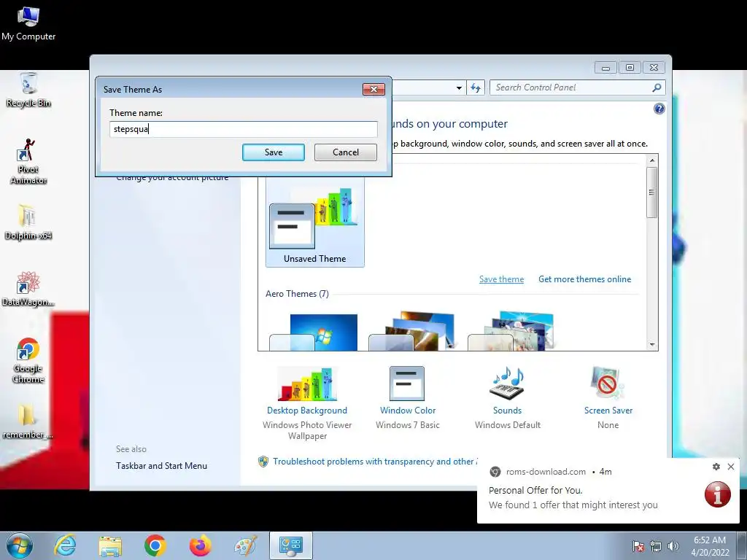Open network tray icon

click(656, 546)
